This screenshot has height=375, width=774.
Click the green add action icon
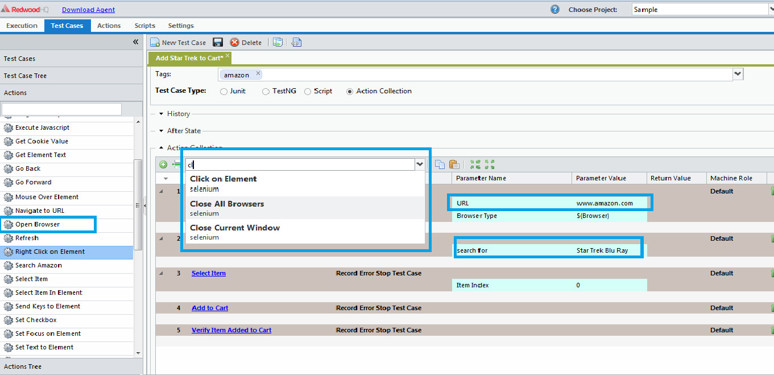pyautogui.click(x=163, y=164)
